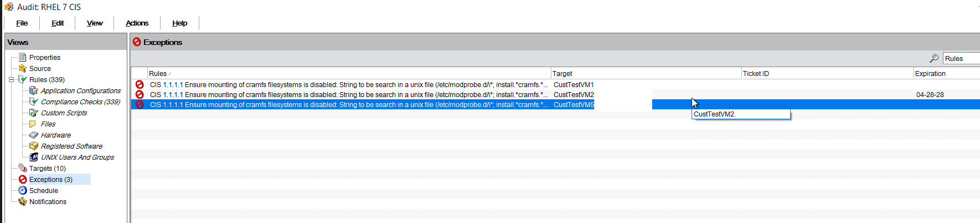Click target cell CustTestVM5
This screenshot has height=223, width=980.
tap(574, 104)
